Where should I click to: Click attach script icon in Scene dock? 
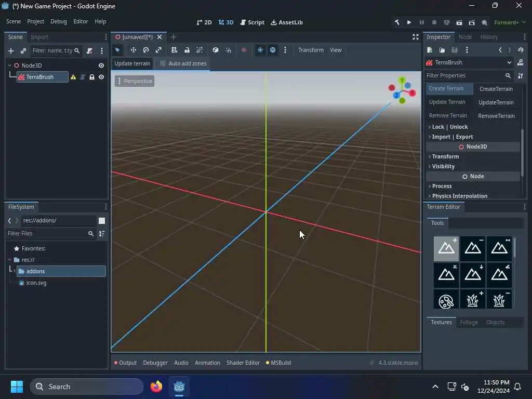(x=89, y=51)
